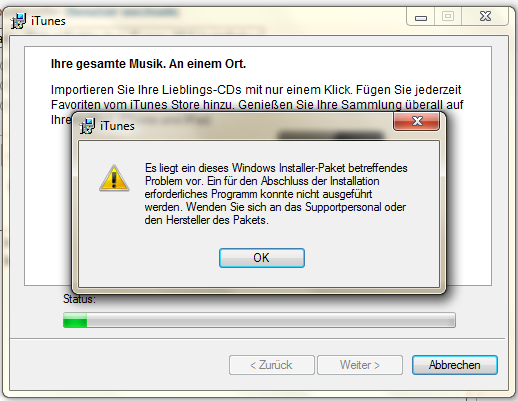Image resolution: width=518 pixels, height=401 pixels.
Task: Click the green filled progress segment
Action: (x=75, y=320)
